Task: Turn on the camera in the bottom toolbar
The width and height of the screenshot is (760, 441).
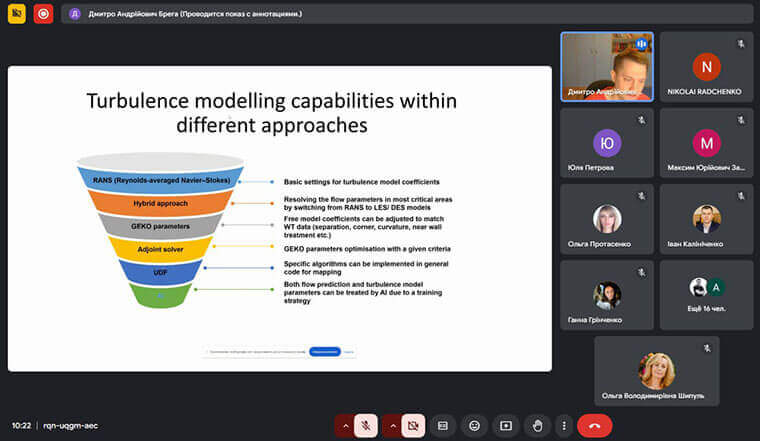Action: tap(412, 425)
